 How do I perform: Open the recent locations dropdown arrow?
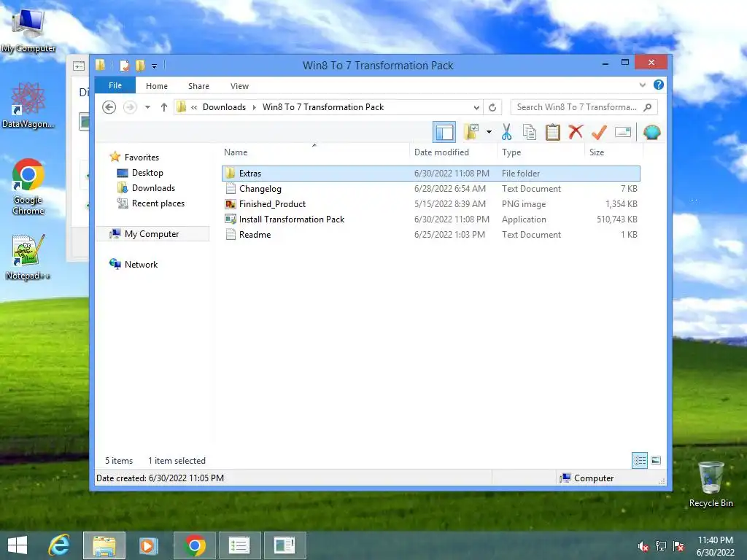tap(147, 107)
